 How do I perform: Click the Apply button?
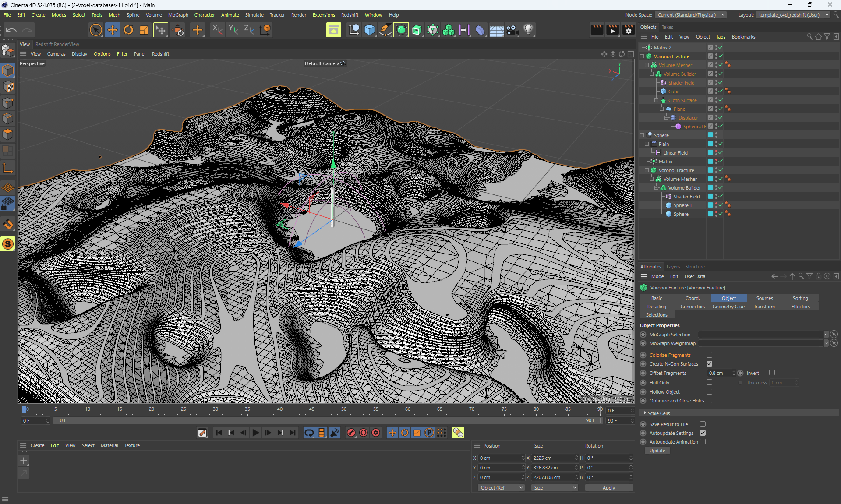[x=608, y=488]
